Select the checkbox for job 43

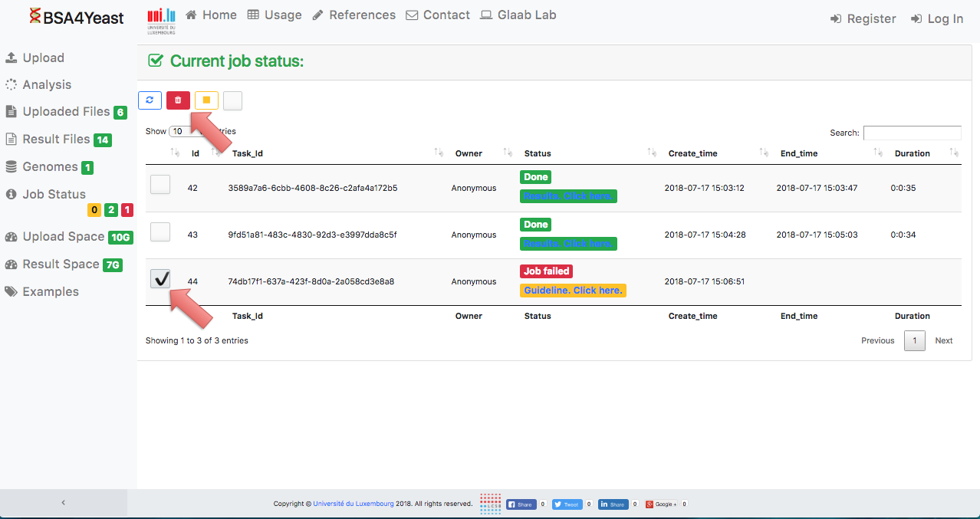(160, 232)
